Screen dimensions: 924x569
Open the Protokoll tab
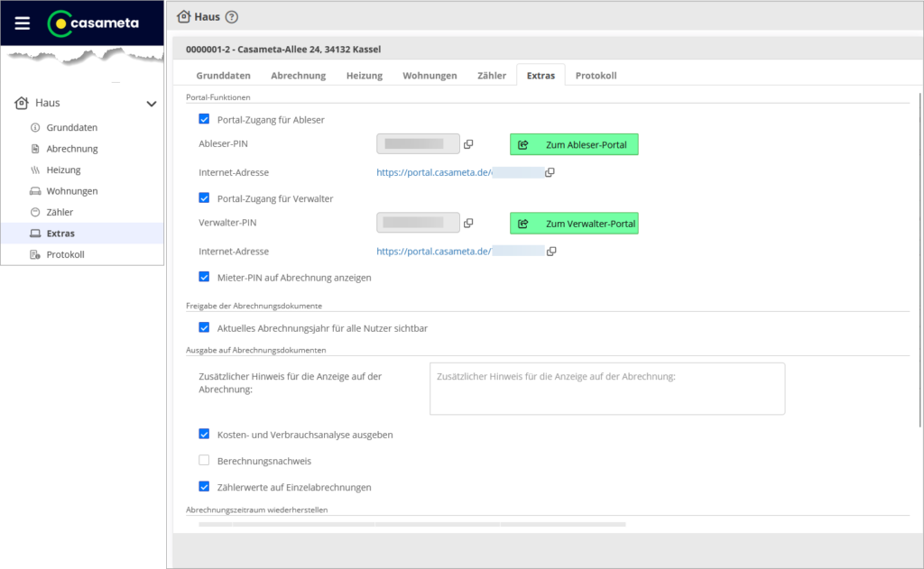pyautogui.click(x=596, y=76)
